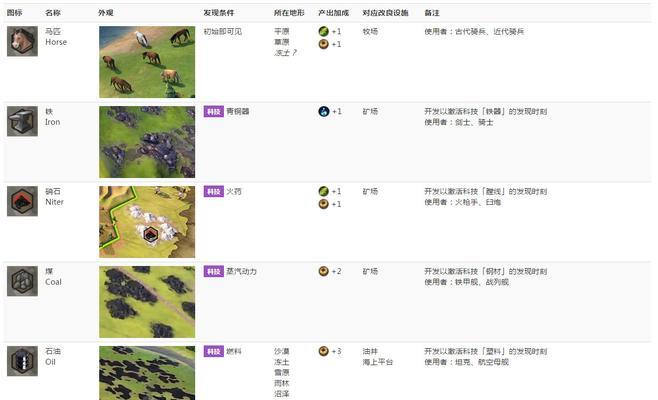The height and width of the screenshot is (400, 658).
Task: Open the Coal resource icon
Action: (x=22, y=281)
